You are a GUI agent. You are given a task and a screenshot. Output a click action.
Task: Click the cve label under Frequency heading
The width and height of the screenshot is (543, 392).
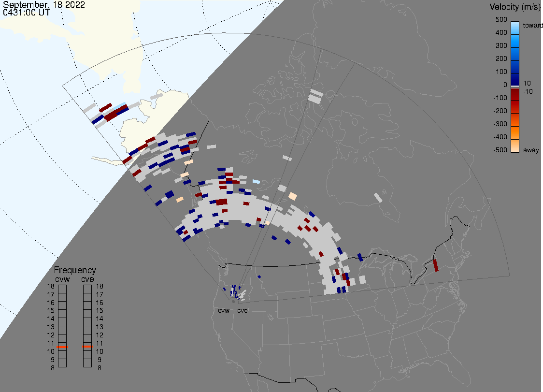pos(87,279)
